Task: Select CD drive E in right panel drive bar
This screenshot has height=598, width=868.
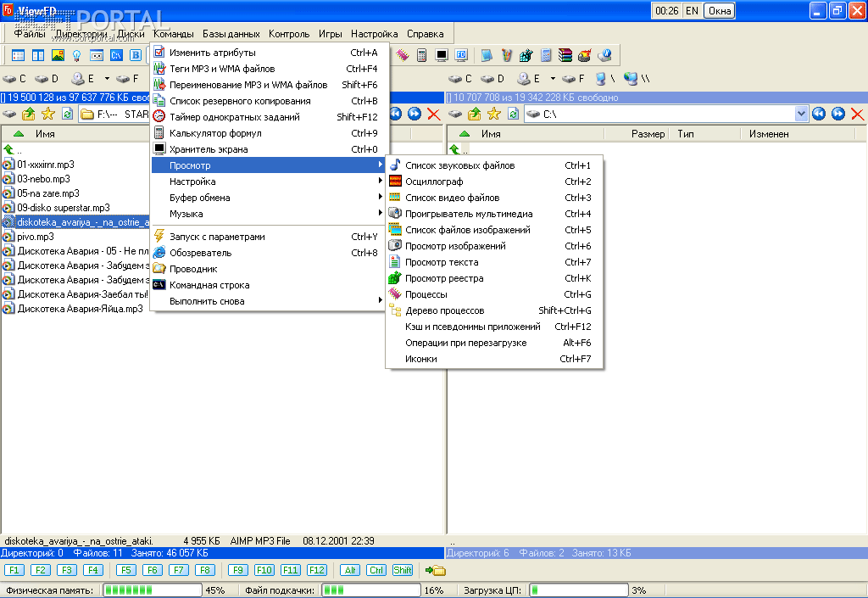Action: click(x=529, y=79)
